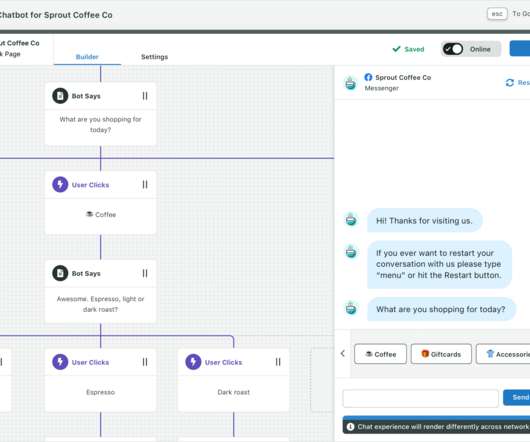530x442 pixels.
Task: Click 'Chatbot for Sprout Coffee Co' title
Action: (x=56, y=15)
